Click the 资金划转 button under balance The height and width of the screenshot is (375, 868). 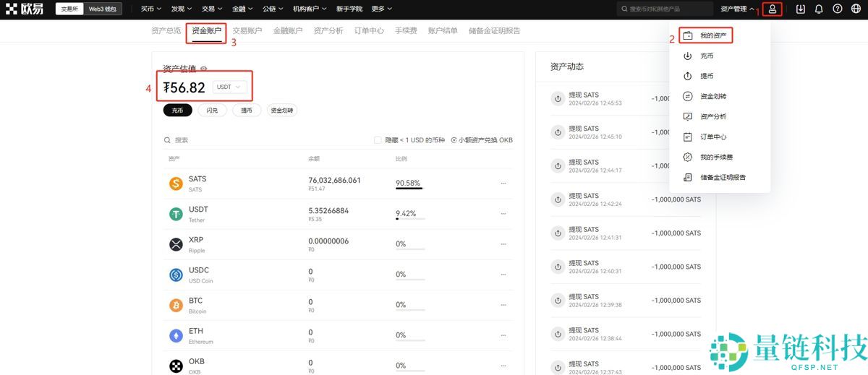tap(282, 111)
